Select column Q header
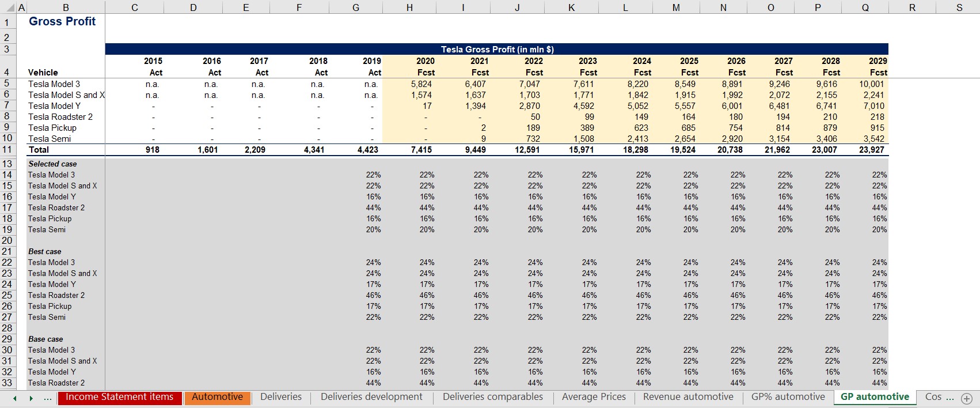The width and height of the screenshot is (980, 408). (x=865, y=7)
